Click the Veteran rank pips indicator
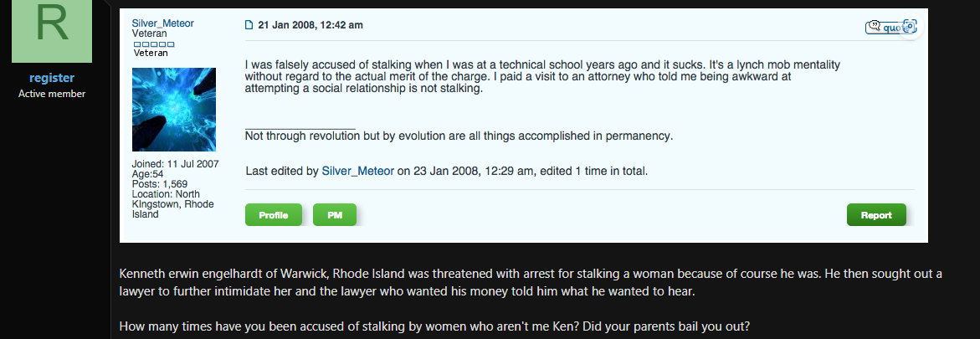The width and height of the screenshot is (980, 339). coord(154,44)
